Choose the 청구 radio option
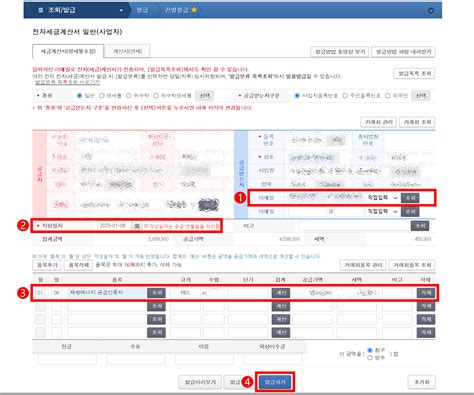Screen dimensions: 474x395 coord(370,350)
